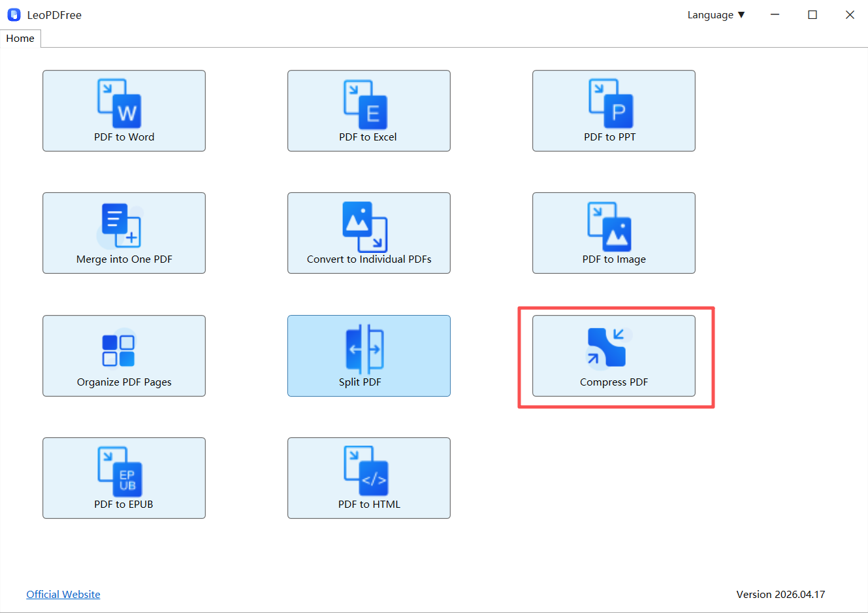Screen dimensions: 868x613
Task: Click the LeoPDFree app logo
Action: (x=14, y=14)
